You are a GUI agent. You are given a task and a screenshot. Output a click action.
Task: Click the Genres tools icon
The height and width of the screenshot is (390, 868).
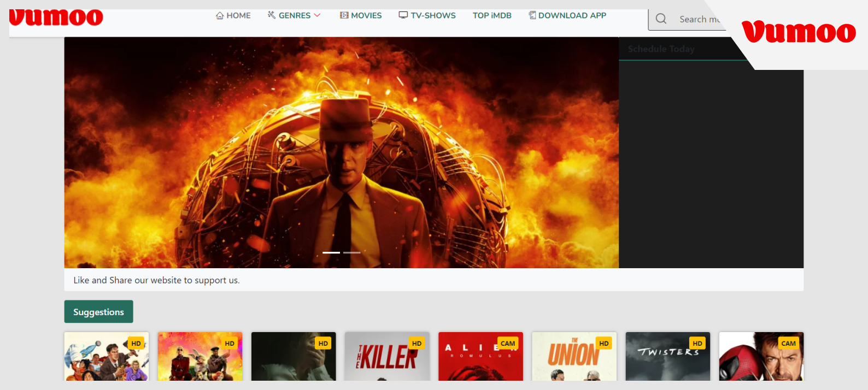pyautogui.click(x=272, y=15)
